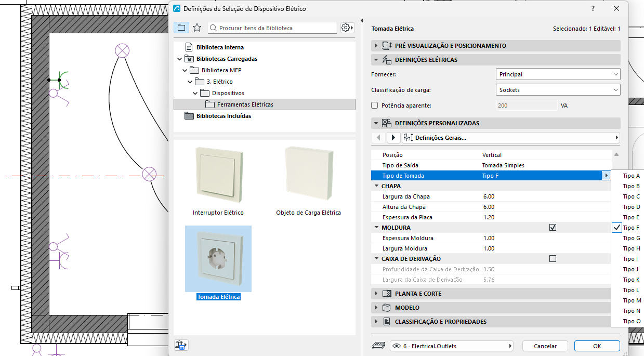Uncheck the Moldura checkbox
644x356 pixels.
point(553,228)
